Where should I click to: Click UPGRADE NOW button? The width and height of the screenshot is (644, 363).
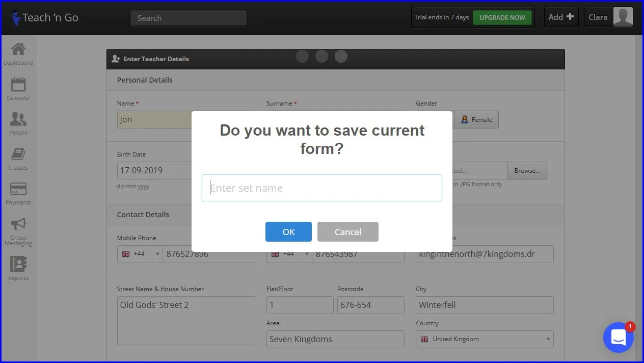[x=502, y=17]
